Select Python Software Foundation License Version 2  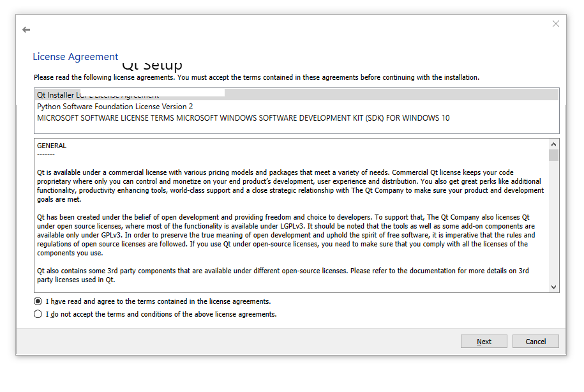115,107
